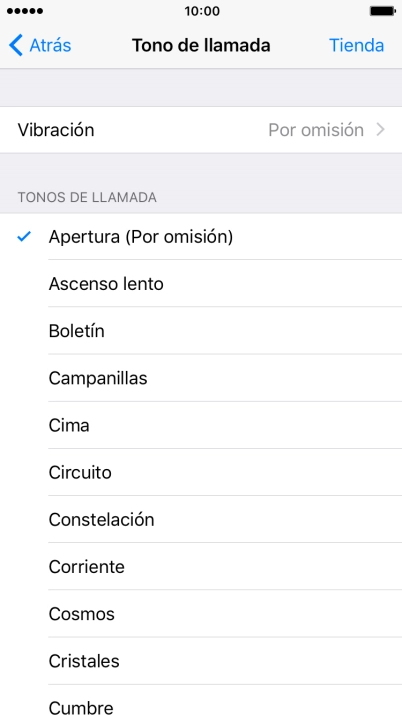
Task: Select Boletín ringtone
Action: [201, 331]
